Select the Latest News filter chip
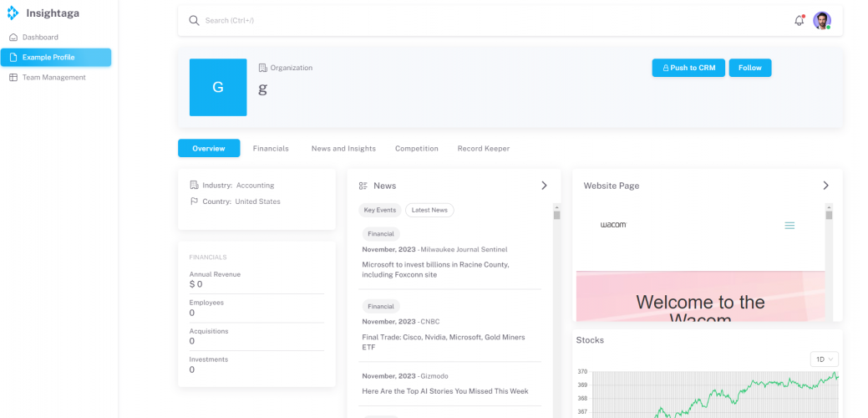 click(429, 211)
